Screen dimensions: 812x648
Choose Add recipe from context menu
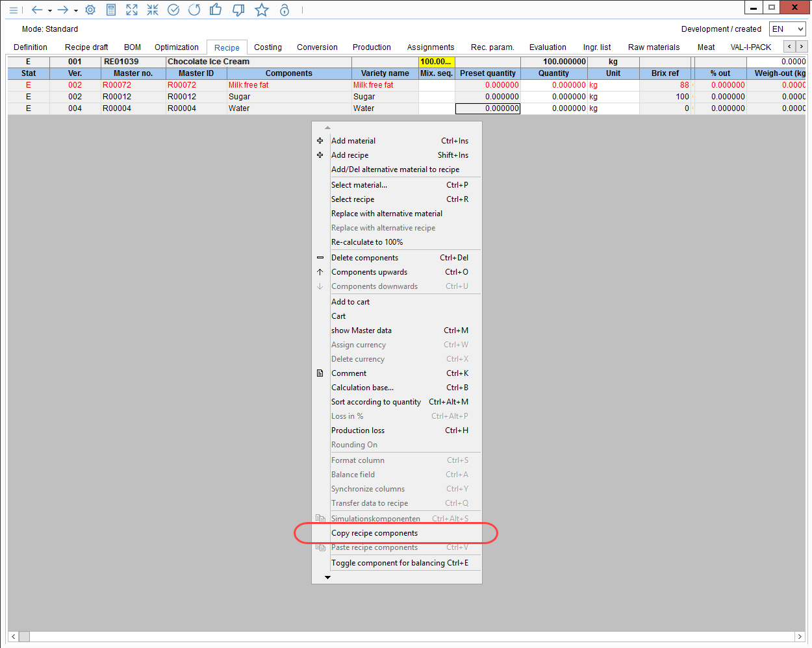(397, 155)
